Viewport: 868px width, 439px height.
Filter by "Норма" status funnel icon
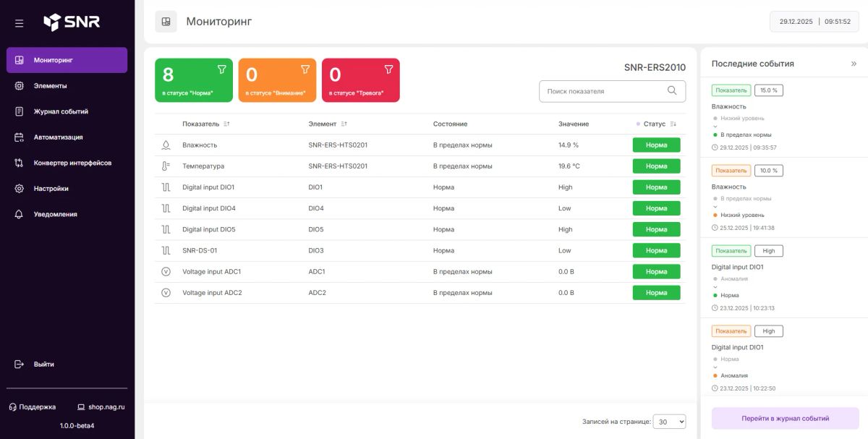point(222,69)
